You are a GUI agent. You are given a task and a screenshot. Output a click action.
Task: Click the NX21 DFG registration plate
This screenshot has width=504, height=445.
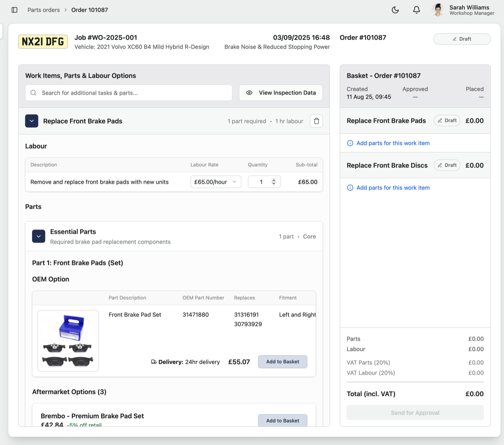point(43,42)
